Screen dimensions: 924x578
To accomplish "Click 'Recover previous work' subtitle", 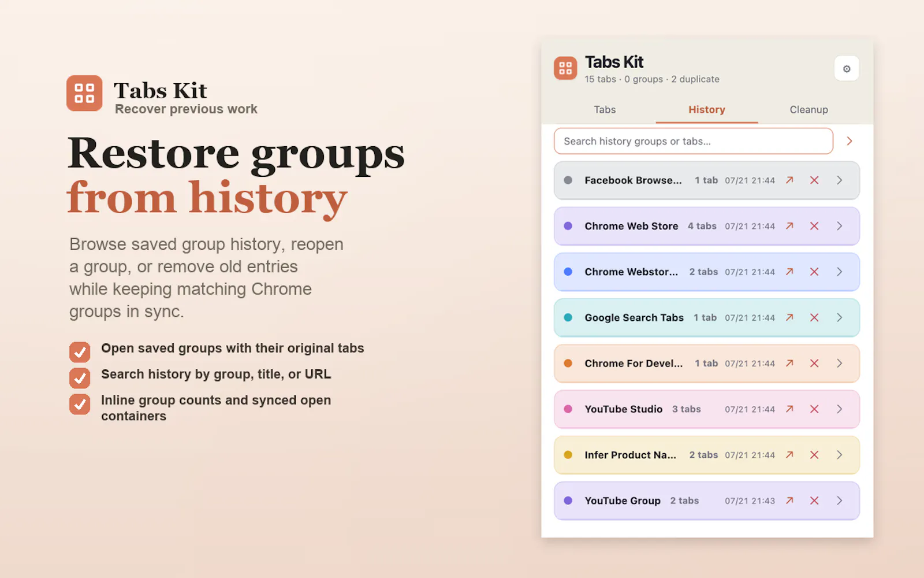I will pos(186,109).
